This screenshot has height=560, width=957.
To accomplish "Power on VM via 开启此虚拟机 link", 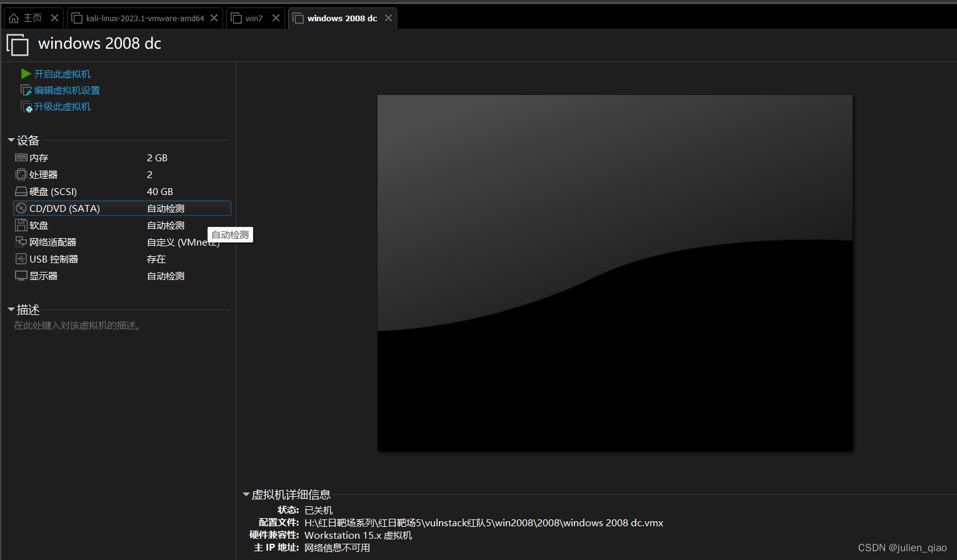I will click(63, 74).
